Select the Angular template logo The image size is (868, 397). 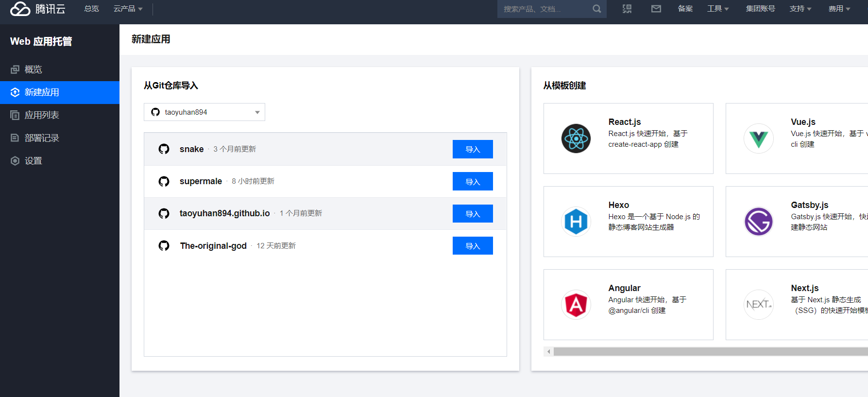(x=576, y=305)
